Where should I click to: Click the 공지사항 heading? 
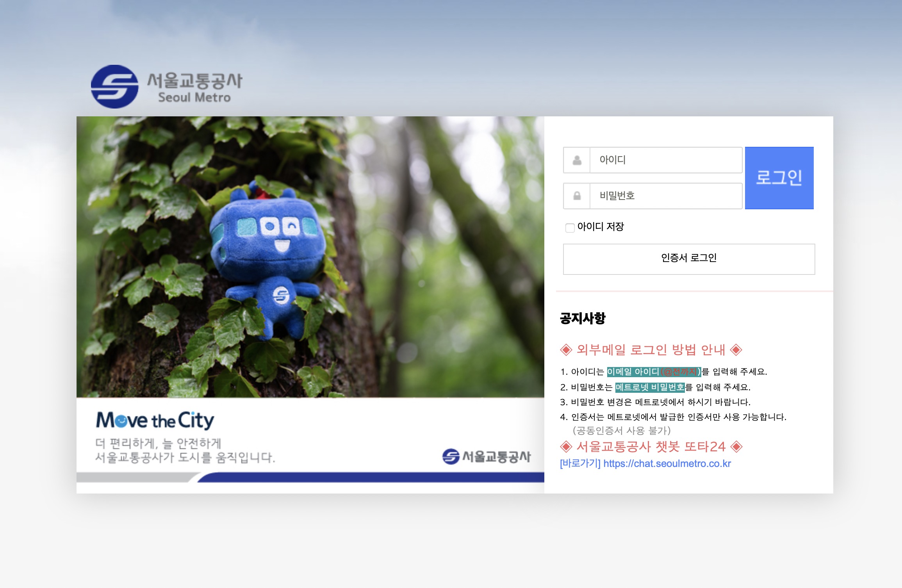pyautogui.click(x=583, y=318)
